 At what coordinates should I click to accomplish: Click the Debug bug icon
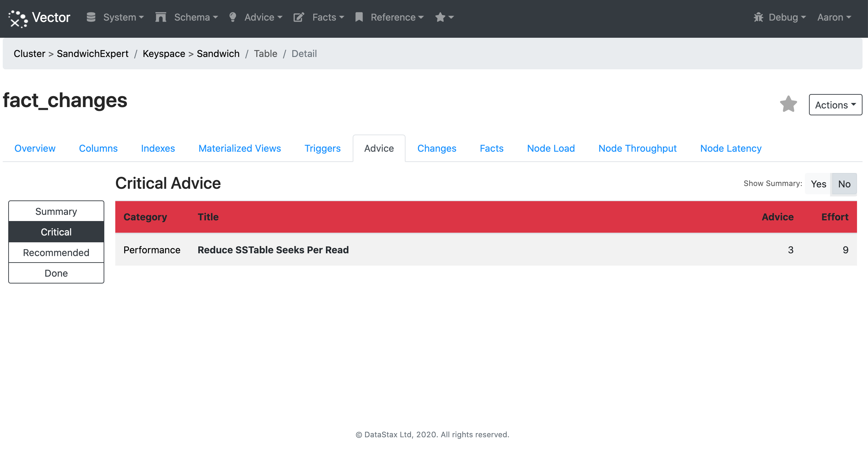(758, 17)
